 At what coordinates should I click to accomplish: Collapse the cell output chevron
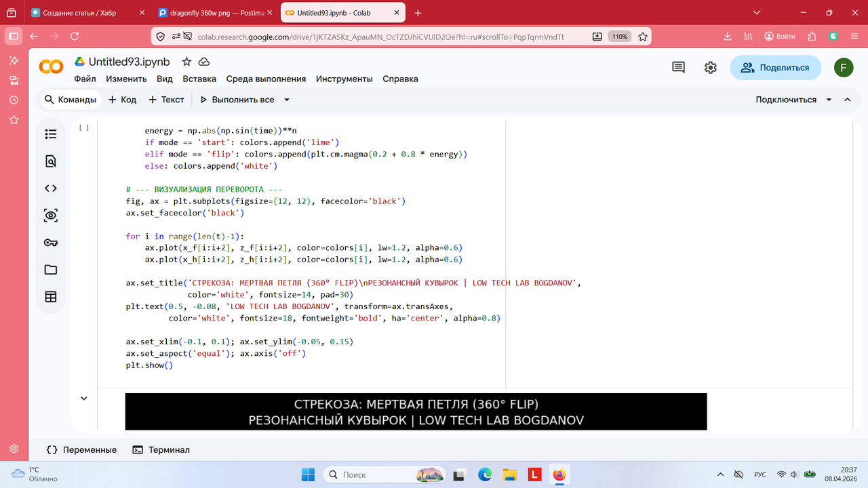[84, 399]
